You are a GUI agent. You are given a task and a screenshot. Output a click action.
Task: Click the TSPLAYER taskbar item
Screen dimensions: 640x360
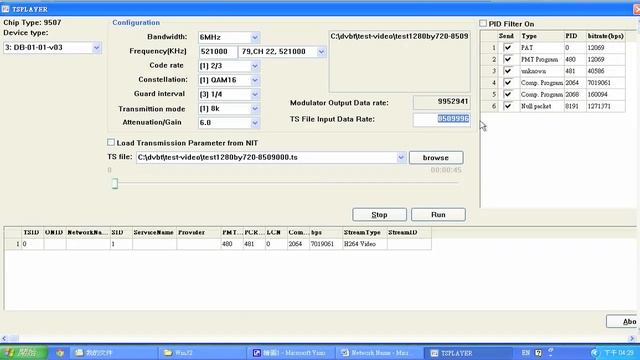tap(468, 353)
